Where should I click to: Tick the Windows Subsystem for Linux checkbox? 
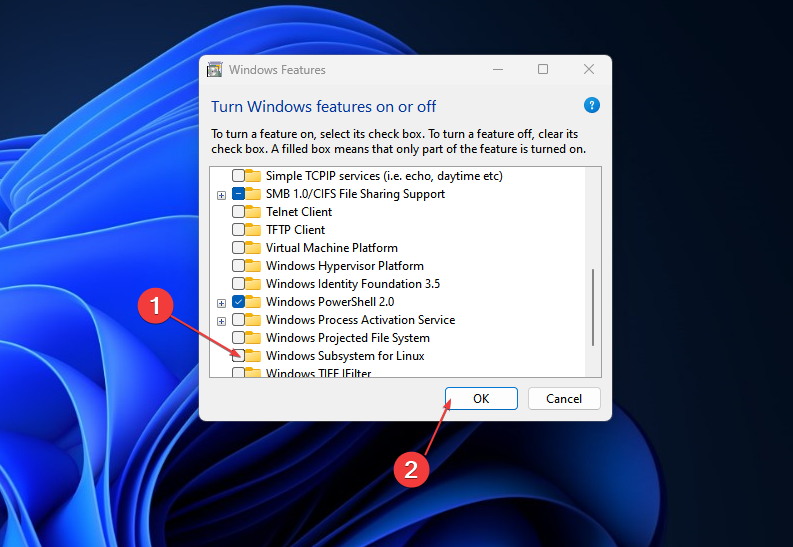click(238, 356)
